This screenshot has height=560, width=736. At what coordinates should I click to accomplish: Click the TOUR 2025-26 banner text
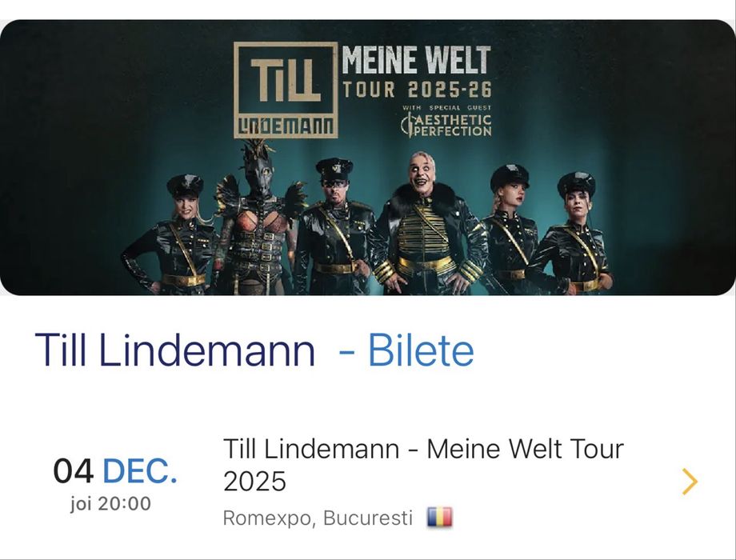point(416,90)
